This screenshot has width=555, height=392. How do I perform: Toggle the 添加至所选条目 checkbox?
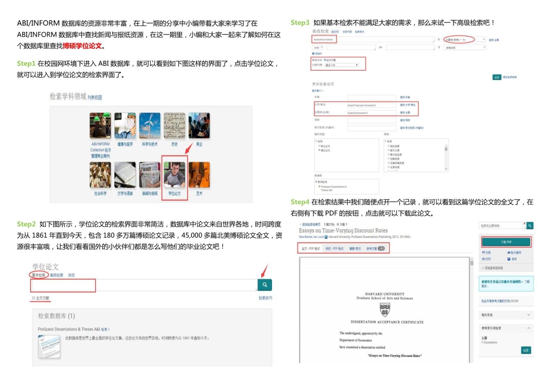pos(483,268)
